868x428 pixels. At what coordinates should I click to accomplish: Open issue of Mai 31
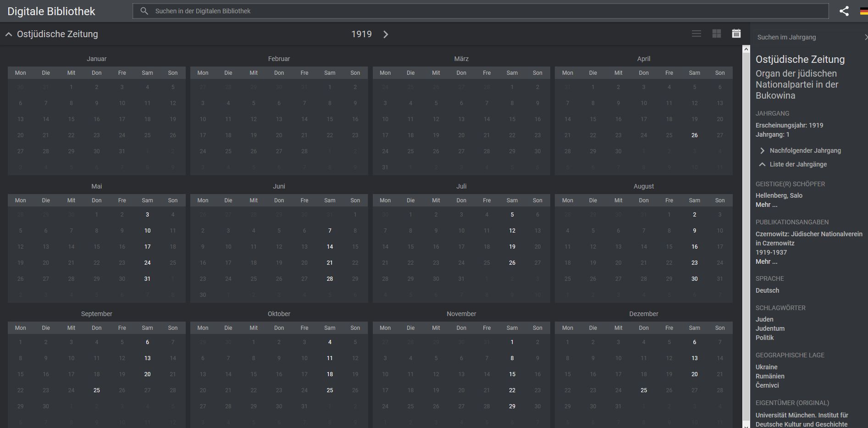[147, 279]
